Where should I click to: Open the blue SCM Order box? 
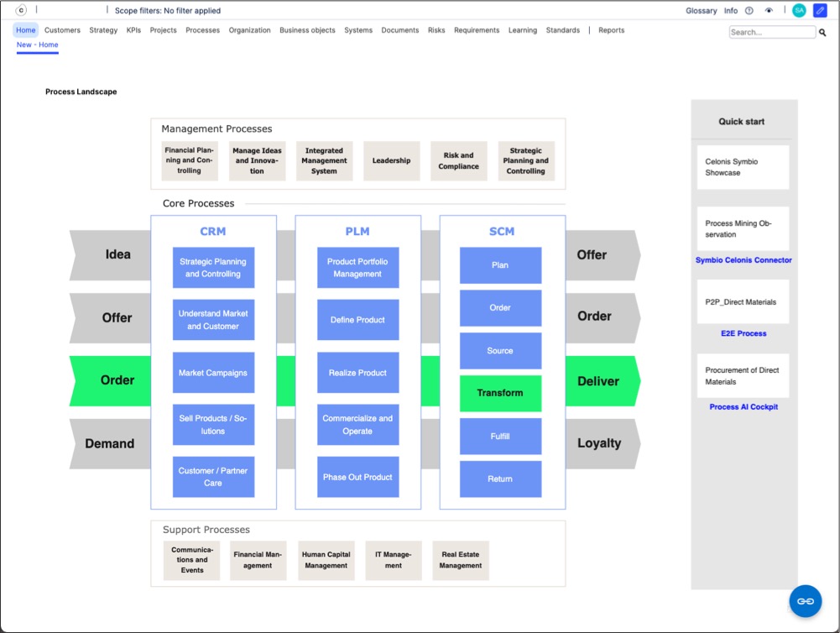click(x=500, y=308)
